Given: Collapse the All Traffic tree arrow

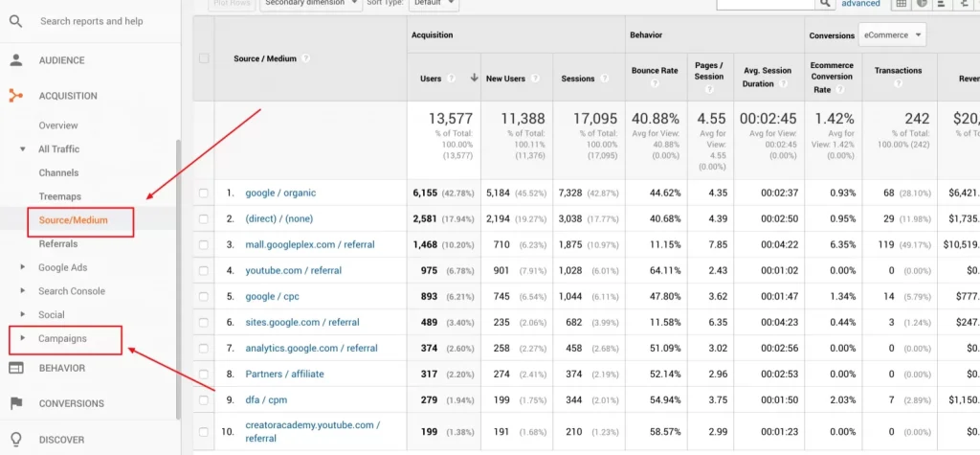Looking at the screenshot, I should pyautogui.click(x=23, y=149).
